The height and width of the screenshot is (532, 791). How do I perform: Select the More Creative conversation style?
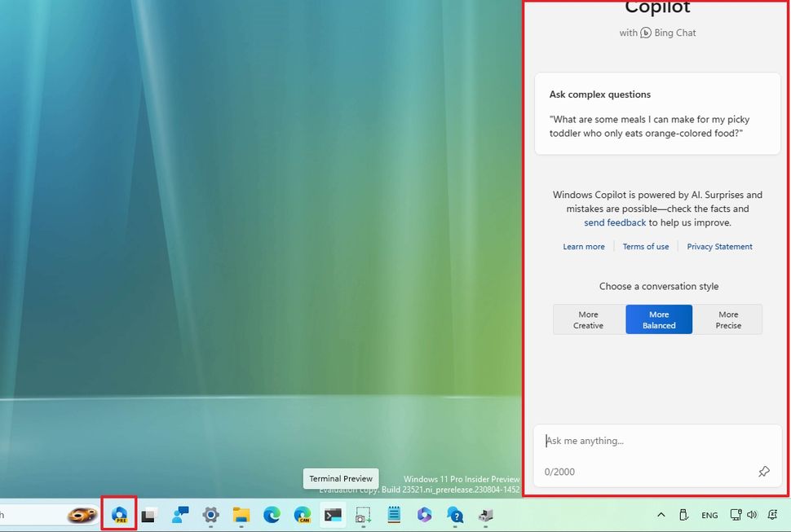point(588,319)
